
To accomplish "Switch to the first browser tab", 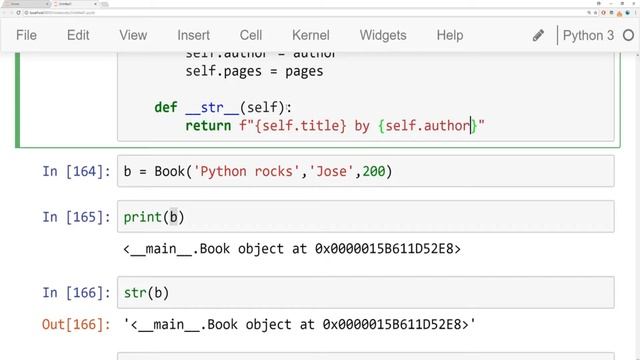I will coord(25,4).
